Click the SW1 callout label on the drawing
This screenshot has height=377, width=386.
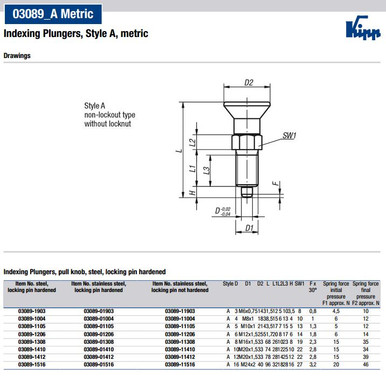[289, 136]
